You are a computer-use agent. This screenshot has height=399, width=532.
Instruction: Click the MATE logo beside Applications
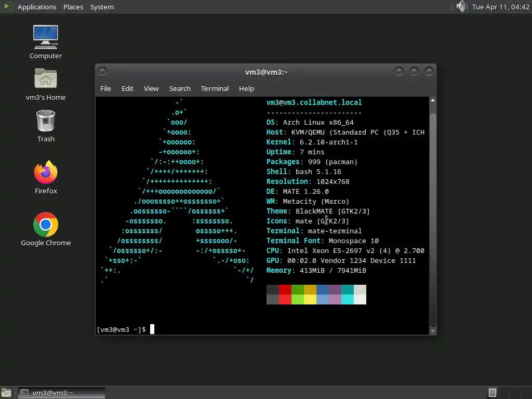click(8, 6)
